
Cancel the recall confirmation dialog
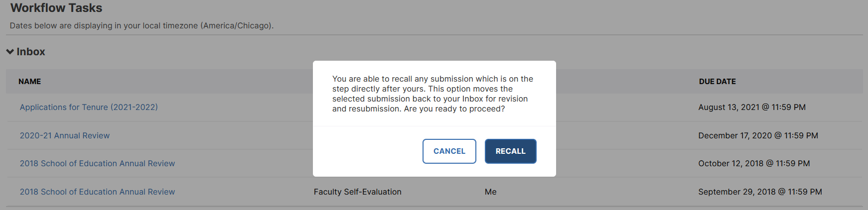click(449, 151)
